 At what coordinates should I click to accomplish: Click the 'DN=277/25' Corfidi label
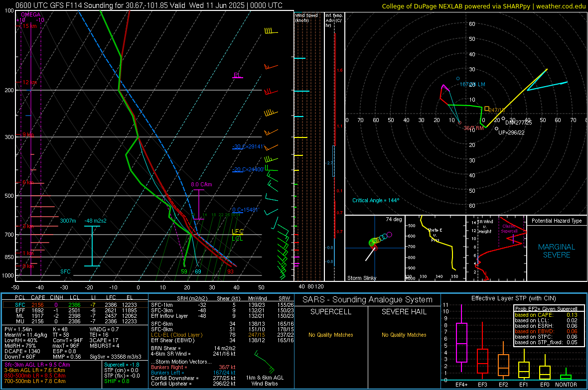[519, 123]
